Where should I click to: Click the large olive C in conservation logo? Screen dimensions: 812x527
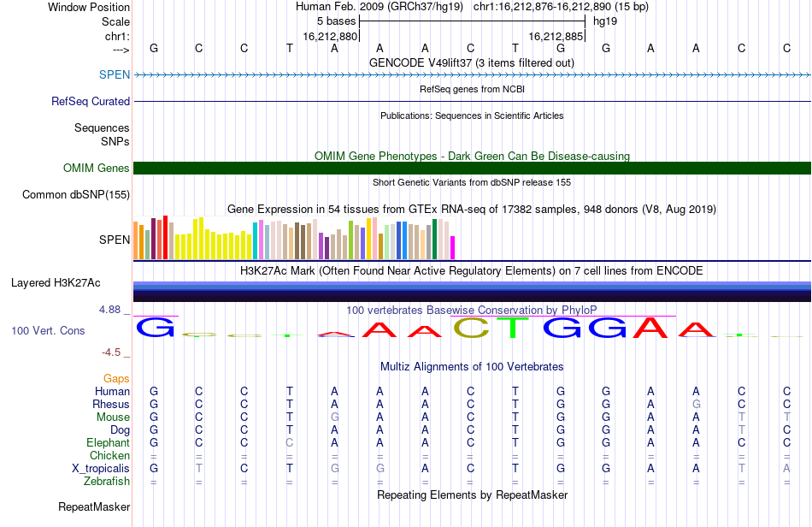471,327
